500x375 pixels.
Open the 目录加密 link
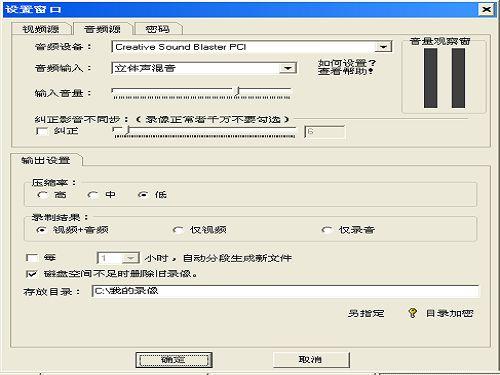[x=449, y=313]
